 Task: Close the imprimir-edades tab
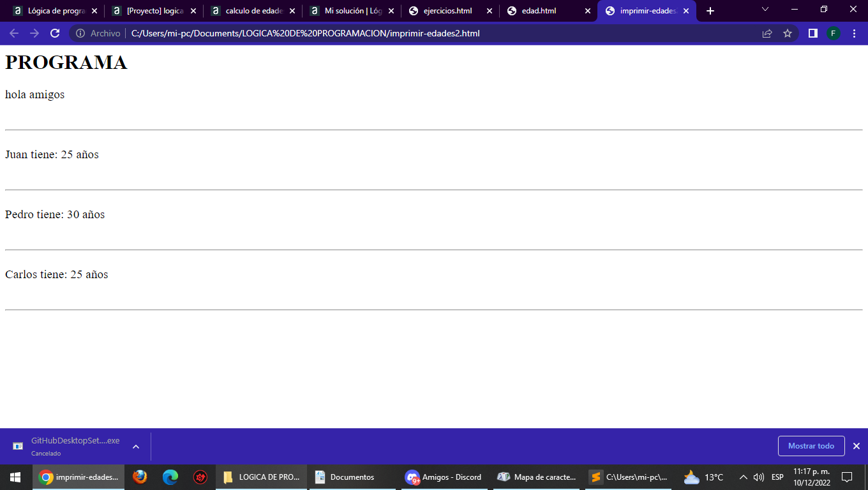click(x=686, y=11)
